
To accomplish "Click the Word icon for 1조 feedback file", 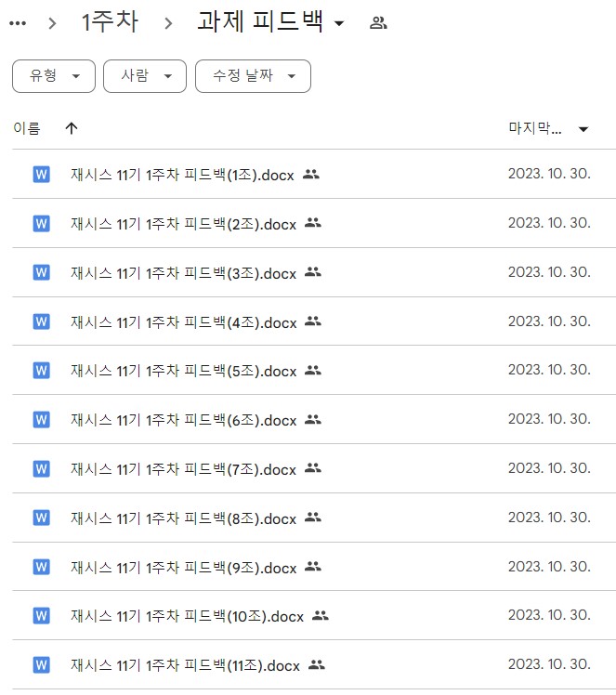I will coord(41,174).
